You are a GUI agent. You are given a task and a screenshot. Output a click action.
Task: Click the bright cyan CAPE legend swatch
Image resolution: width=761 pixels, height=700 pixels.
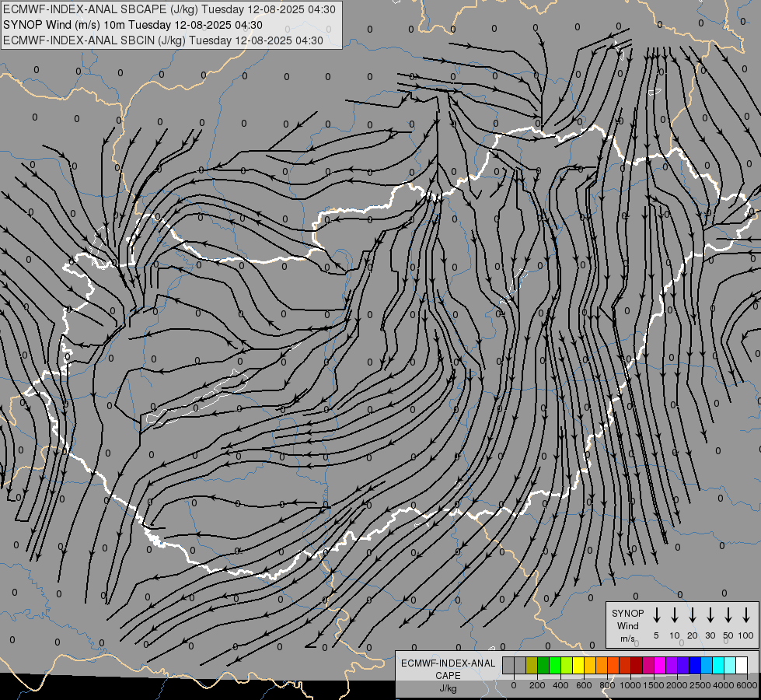(719, 665)
